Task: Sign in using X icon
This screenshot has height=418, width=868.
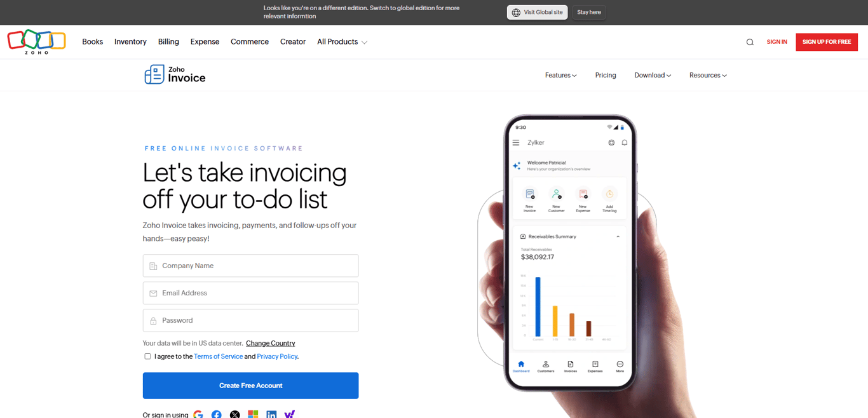Action: (235, 415)
